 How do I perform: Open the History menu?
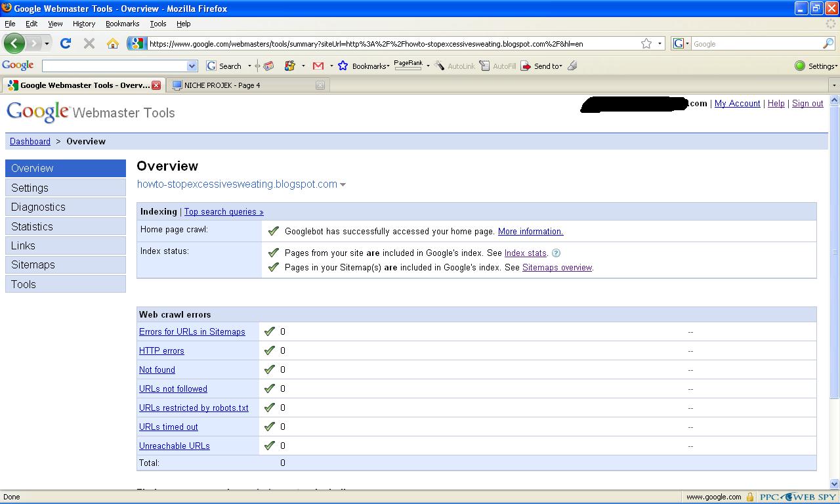coord(84,24)
